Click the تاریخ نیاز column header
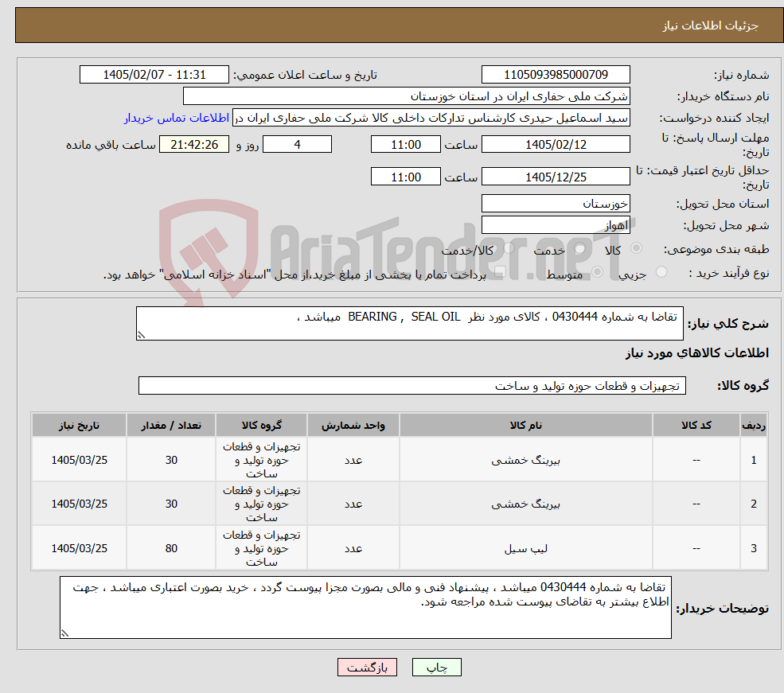This screenshot has height=693, width=784. (79, 425)
